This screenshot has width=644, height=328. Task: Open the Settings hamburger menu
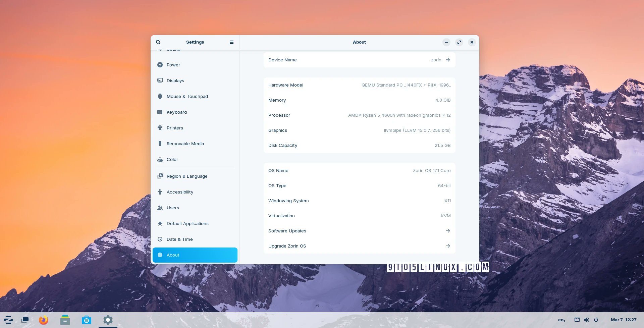(x=231, y=42)
